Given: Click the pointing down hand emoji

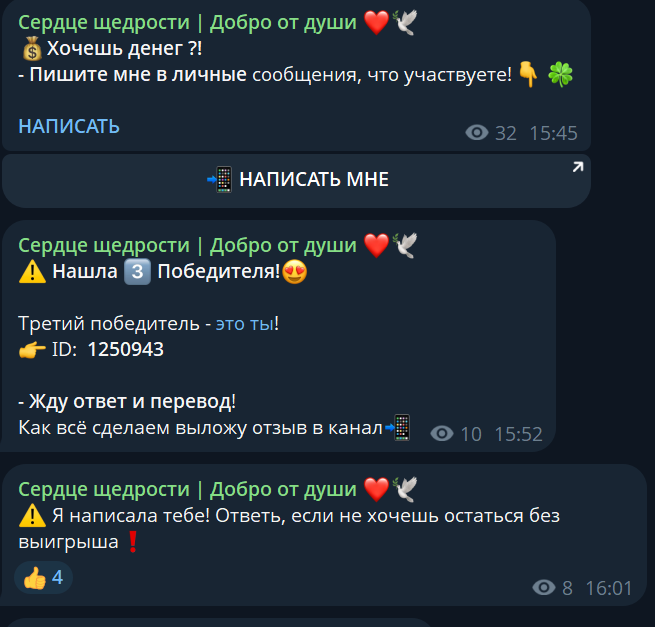Looking at the screenshot, I should pyautogui.click(x=528, y=74).
